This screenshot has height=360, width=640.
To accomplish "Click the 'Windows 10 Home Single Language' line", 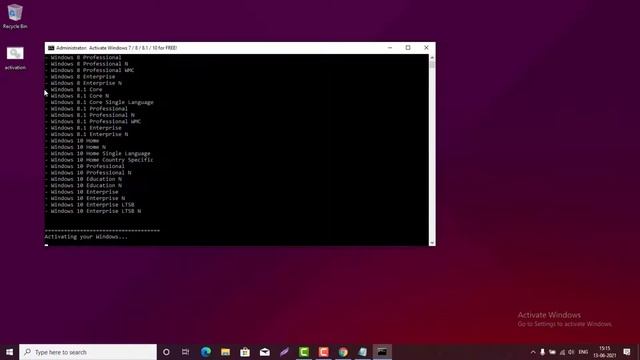I will 100,153.
